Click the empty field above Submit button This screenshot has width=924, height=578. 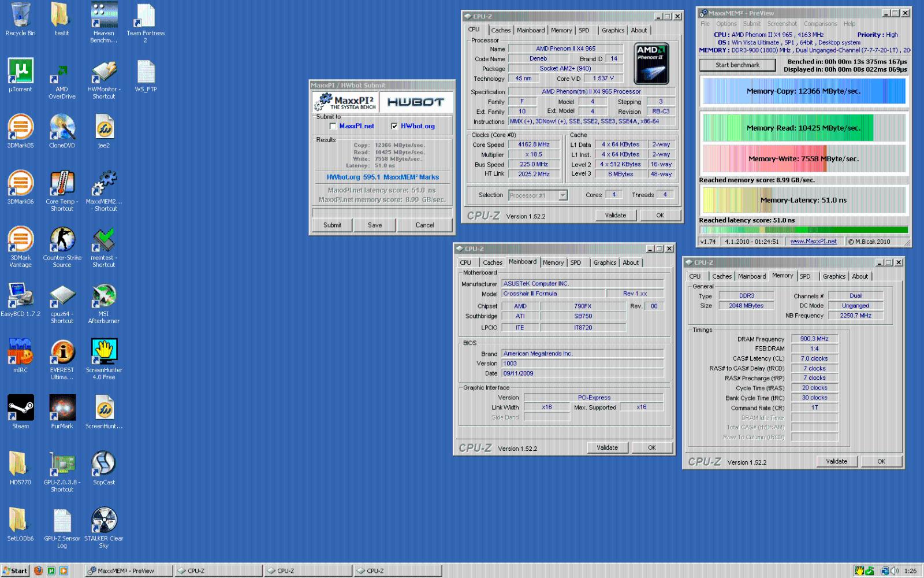pos(382,213)
